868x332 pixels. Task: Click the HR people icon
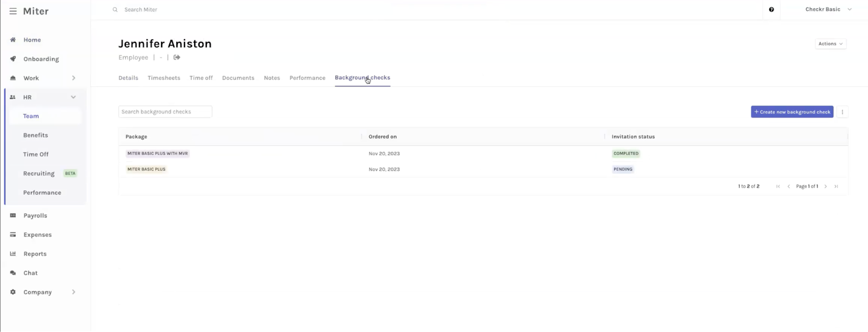pos(13,97)
